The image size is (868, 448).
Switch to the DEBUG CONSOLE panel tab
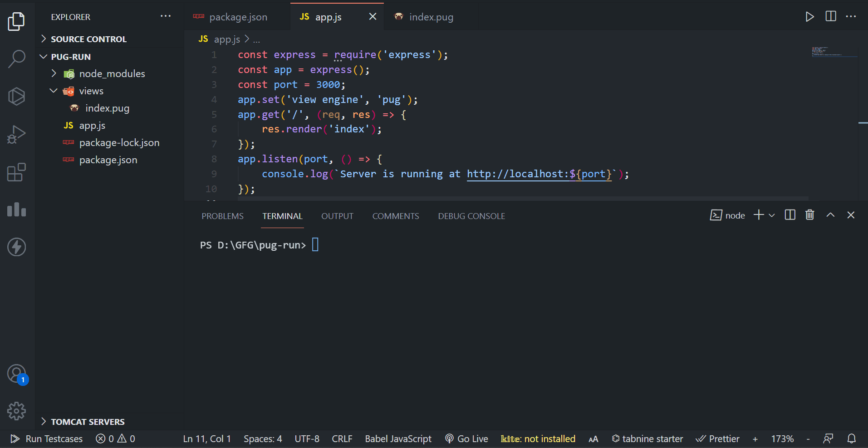point(471,216)
